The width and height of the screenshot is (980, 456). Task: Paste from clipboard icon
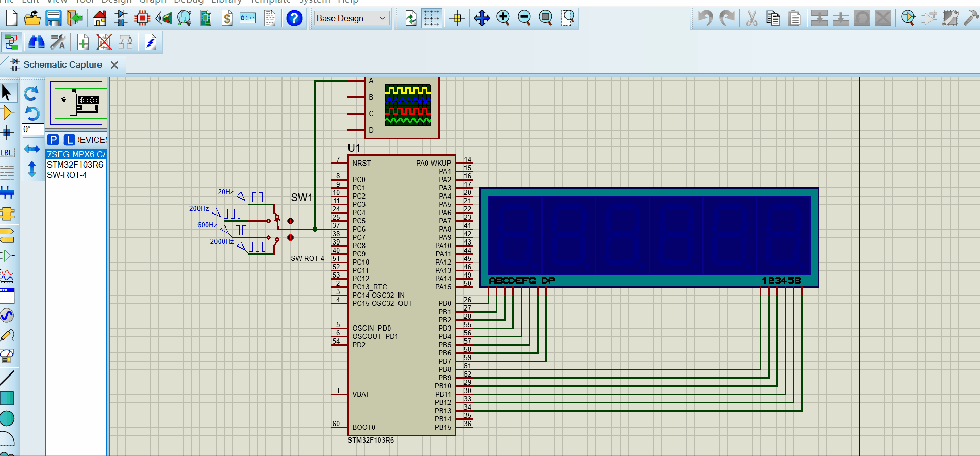coord(794,18)
